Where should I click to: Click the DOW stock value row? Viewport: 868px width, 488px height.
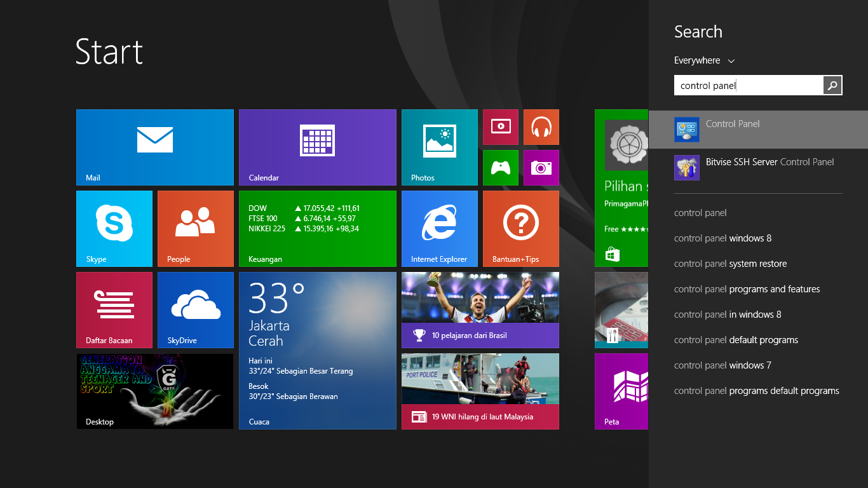(x=304, y=208)
